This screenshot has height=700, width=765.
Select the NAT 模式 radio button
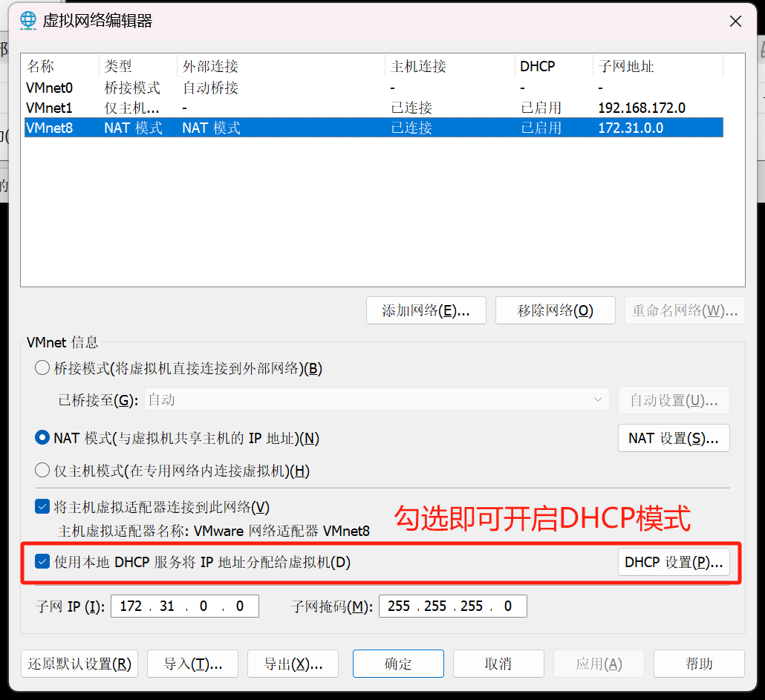tap(42, 438)
